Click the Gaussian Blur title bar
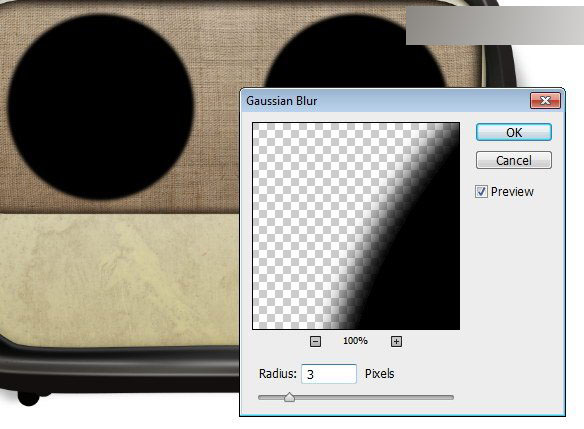The height and width of the screenshot is (429, 584). [385, 101]
